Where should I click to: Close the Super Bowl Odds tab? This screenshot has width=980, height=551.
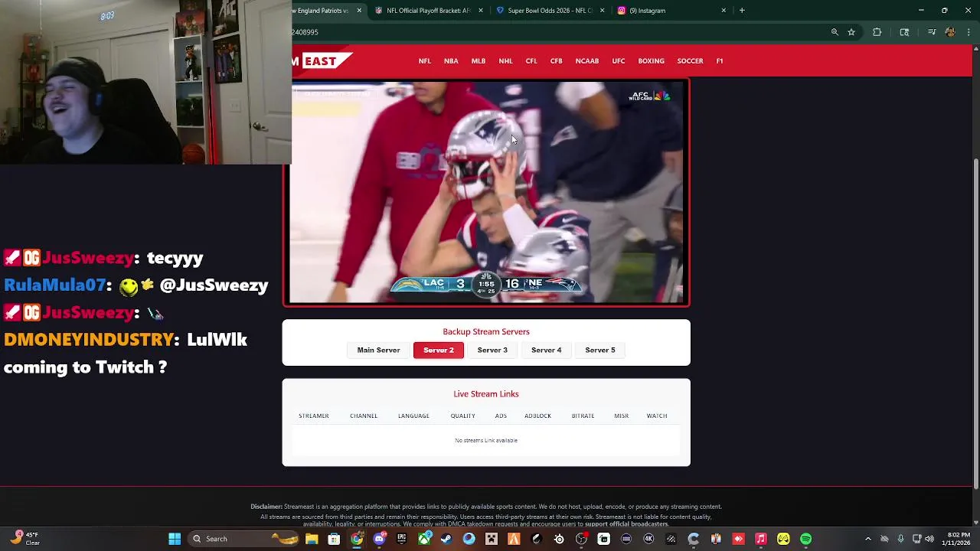pyautogui.click(x=602, y=11)
